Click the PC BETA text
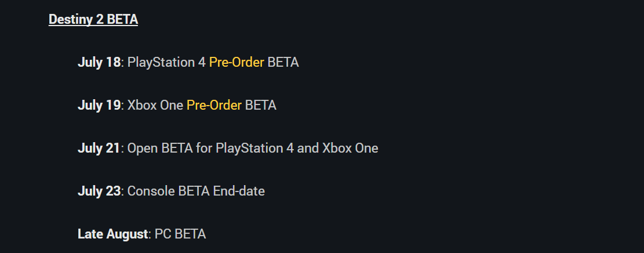This screenshot has height=253, width=644. 180,234
